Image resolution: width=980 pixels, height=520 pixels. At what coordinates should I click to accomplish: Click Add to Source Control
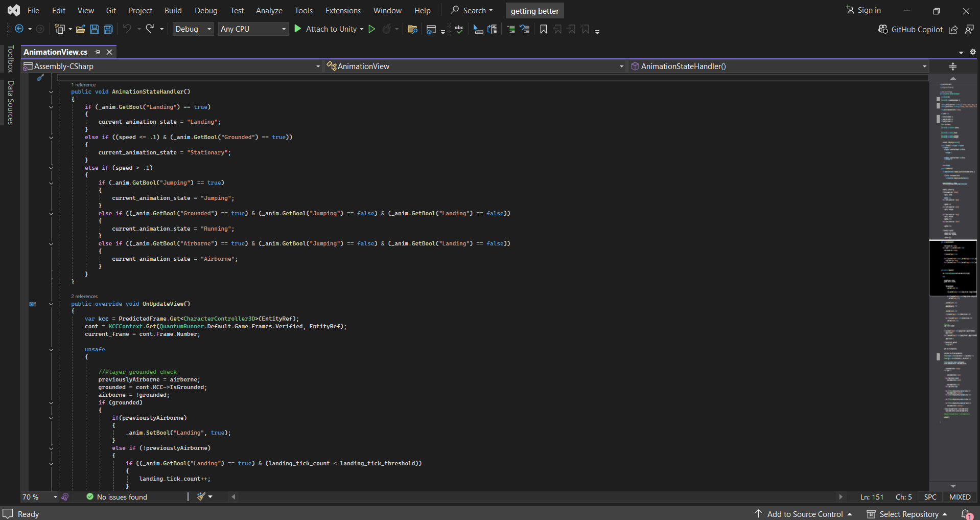(804, 514)
